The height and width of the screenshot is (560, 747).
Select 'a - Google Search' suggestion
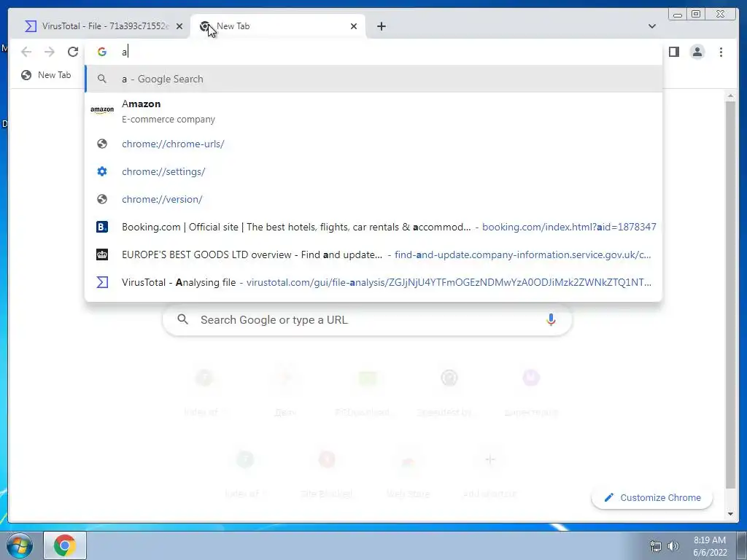click(373, 79)
